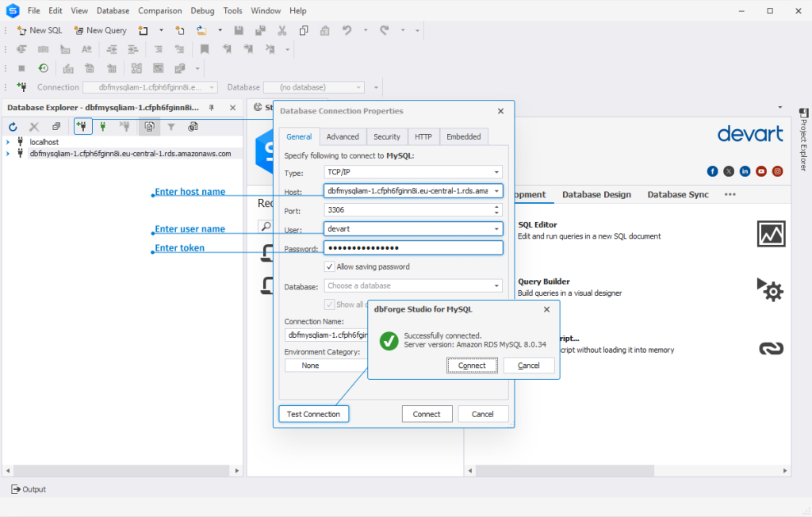Open Devart YouTube icon
Screen dimensions: 812x517
pos(761,171)
